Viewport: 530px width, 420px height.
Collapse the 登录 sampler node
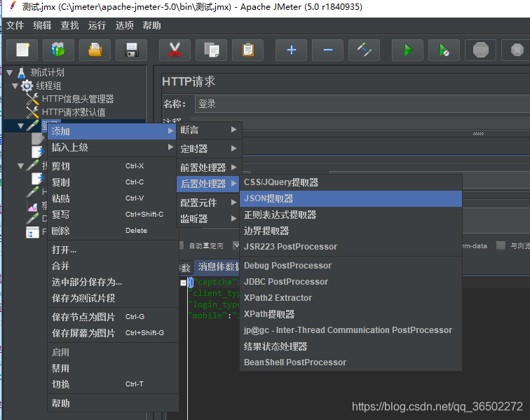point(20,126)
